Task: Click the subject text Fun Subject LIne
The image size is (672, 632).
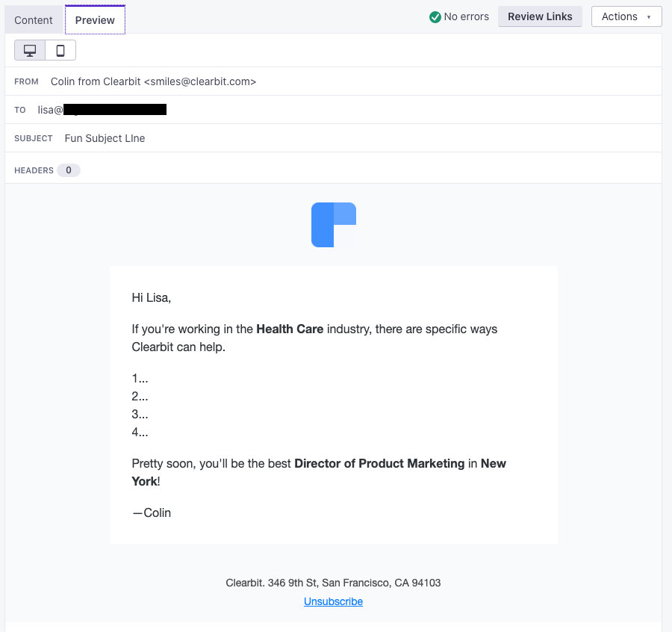Action: click(105, 138)
